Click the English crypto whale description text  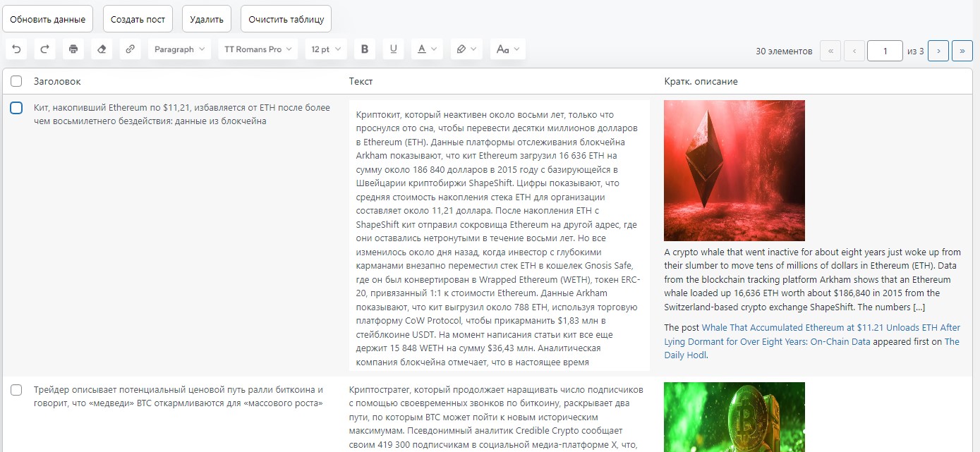pyautogui.click(x=812, y=279)
